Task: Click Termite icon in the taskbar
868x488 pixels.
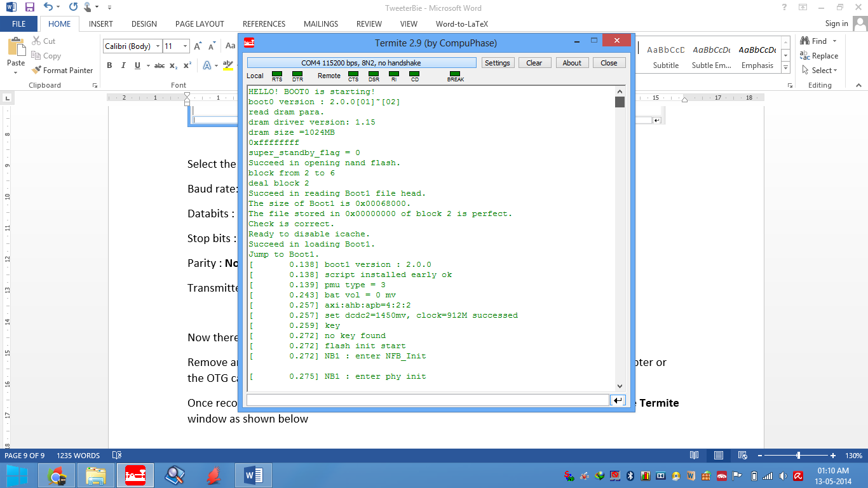Action: click(x=135, y=475)
